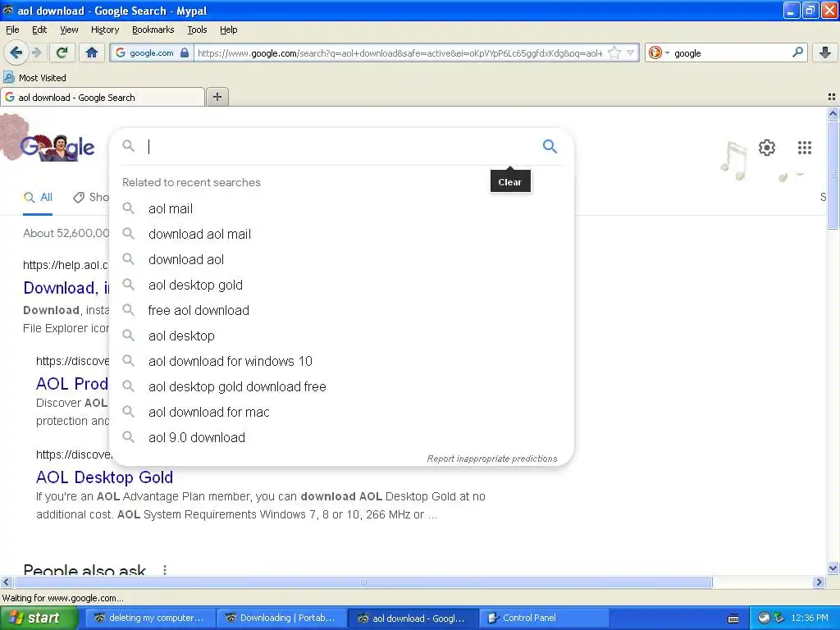Open the View menu
Viewport: 840px width, 630px height.
69,30
